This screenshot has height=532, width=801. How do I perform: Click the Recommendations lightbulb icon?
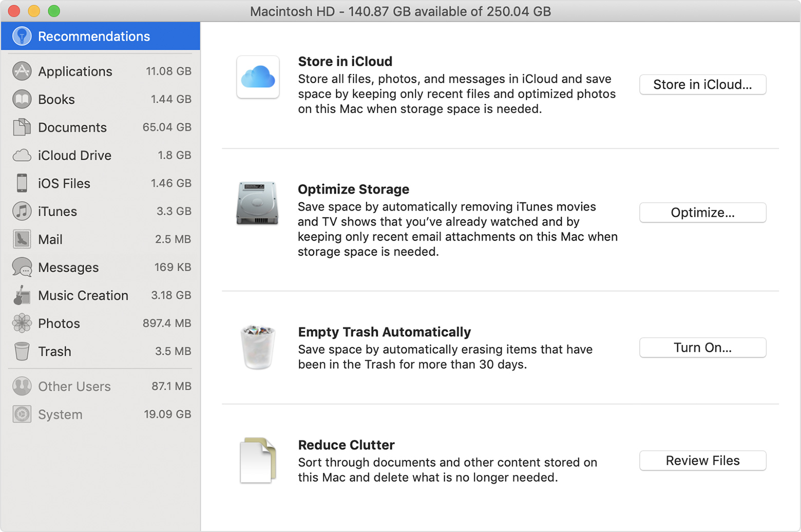(x=22, y=36)
